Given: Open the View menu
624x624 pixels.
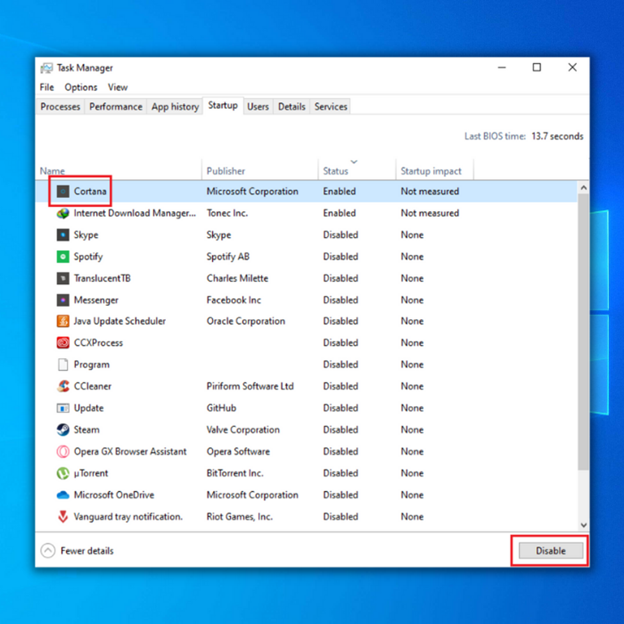Looking at the screenshot, I should (x=118, y=87).
